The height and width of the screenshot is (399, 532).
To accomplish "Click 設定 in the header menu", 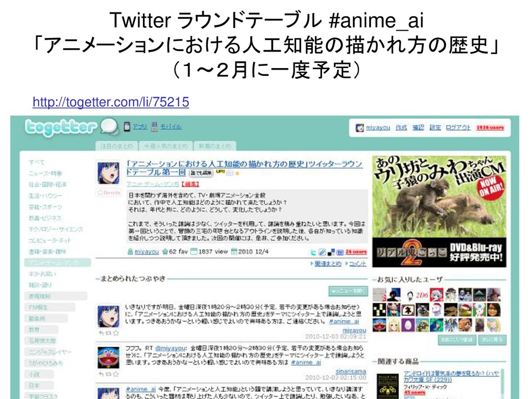I will 435,128.
